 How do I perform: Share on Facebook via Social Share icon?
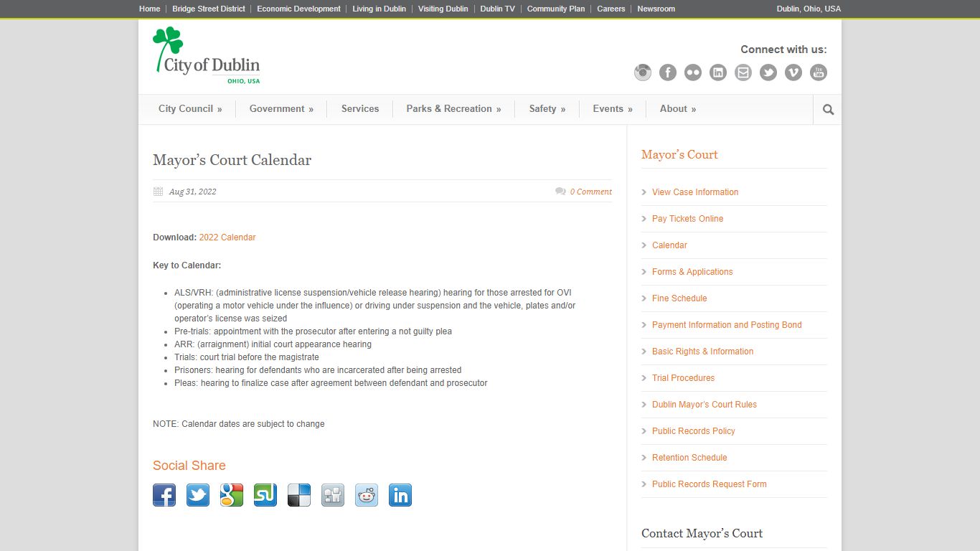pos(164,495)
